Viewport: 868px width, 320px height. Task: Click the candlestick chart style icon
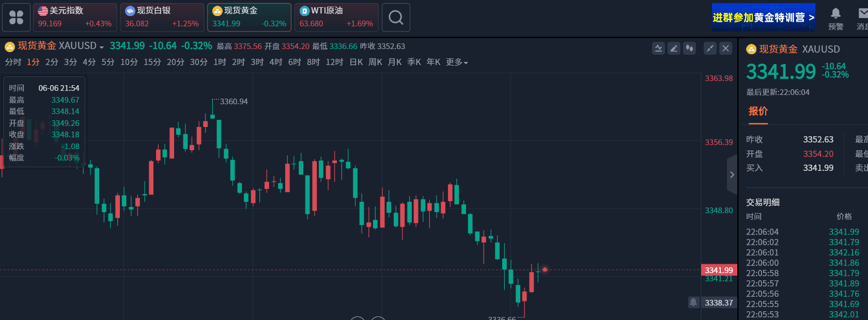(x=689, y=49)
